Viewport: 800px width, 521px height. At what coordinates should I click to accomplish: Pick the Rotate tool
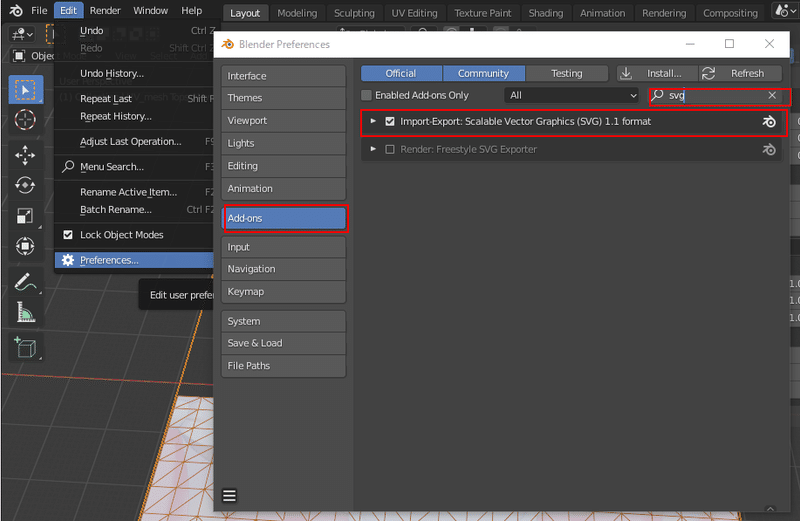[x=25, y=185]
